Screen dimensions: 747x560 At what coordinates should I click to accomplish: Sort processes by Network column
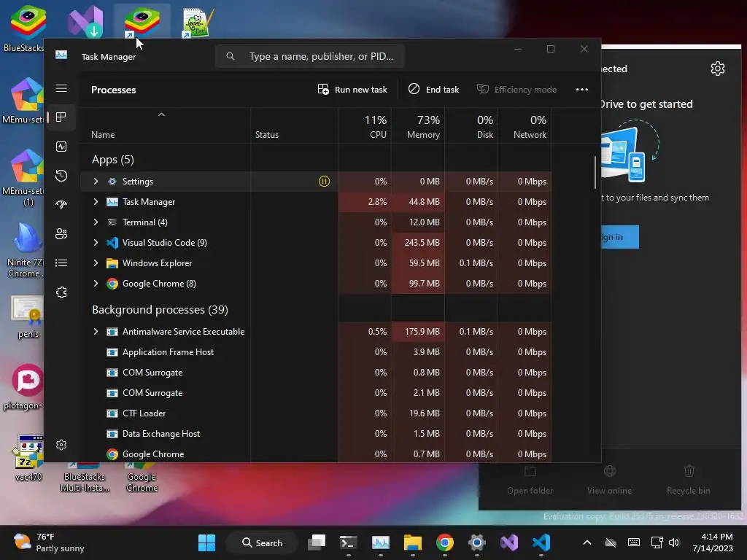click(525, 127)
